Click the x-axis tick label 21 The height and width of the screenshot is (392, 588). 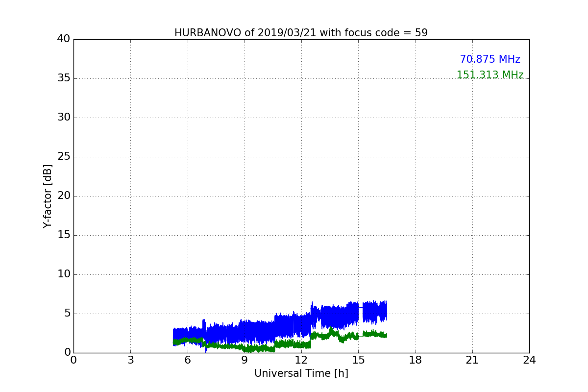coord(472,360)
